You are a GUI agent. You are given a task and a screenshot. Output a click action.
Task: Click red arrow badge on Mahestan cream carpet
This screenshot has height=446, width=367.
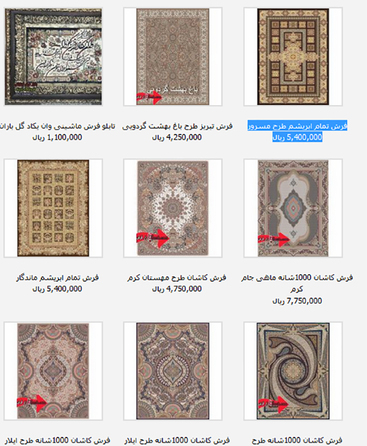153,238
